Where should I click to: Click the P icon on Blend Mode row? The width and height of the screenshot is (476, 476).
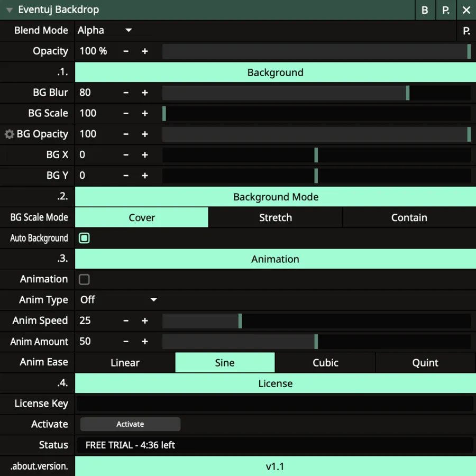[x=466, y=31]
